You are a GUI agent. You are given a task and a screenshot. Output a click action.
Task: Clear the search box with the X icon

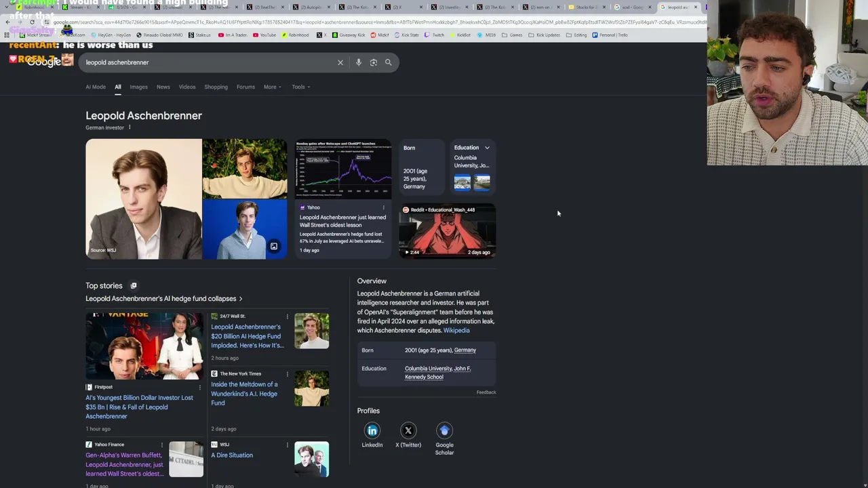pyautogui.click(x=340, y=62)
